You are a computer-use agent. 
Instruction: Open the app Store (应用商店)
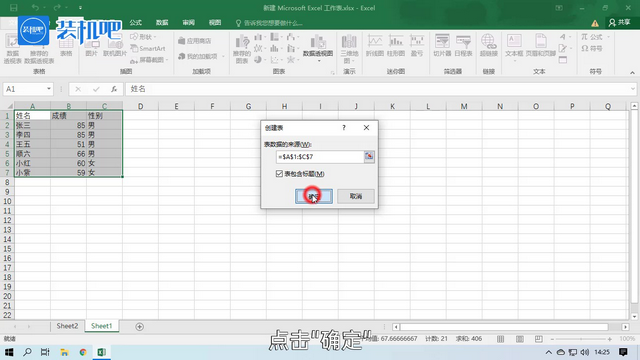195,41
